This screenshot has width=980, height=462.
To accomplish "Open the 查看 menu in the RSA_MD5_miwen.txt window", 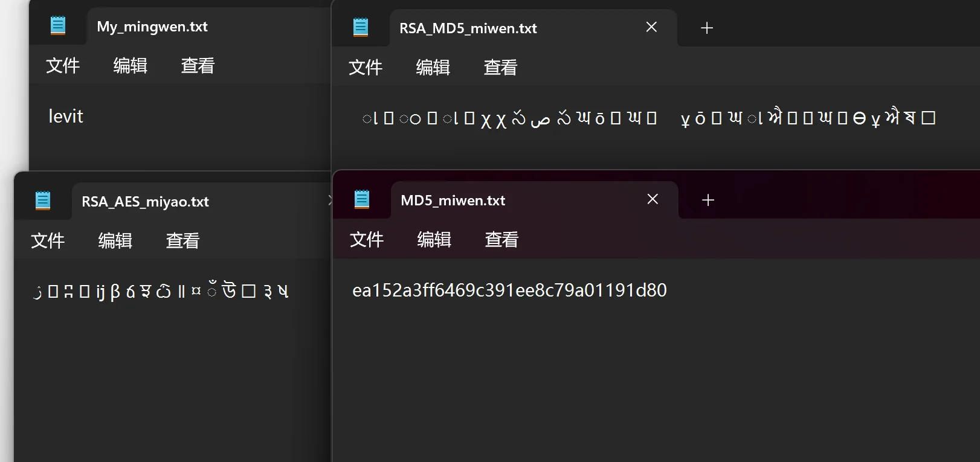I will (501, 68).
